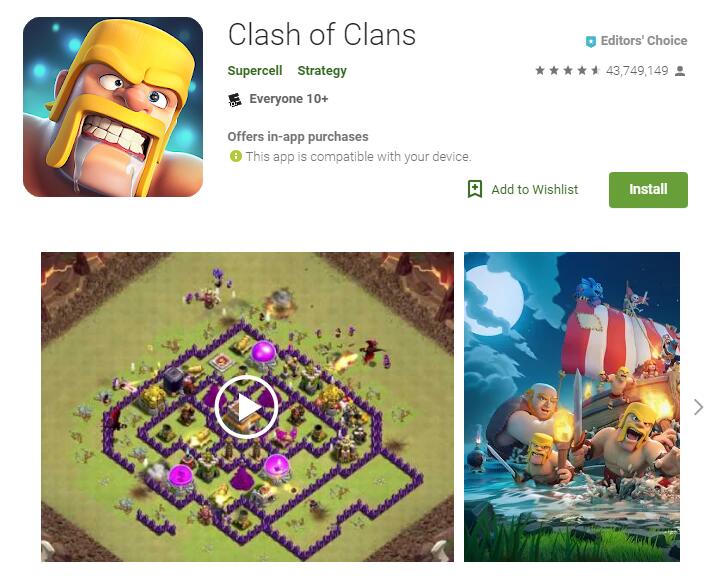The image size is (716, 585).
Task: Click the green compatibility info icon
Action: pyautogui.click(x=236, y=156)
